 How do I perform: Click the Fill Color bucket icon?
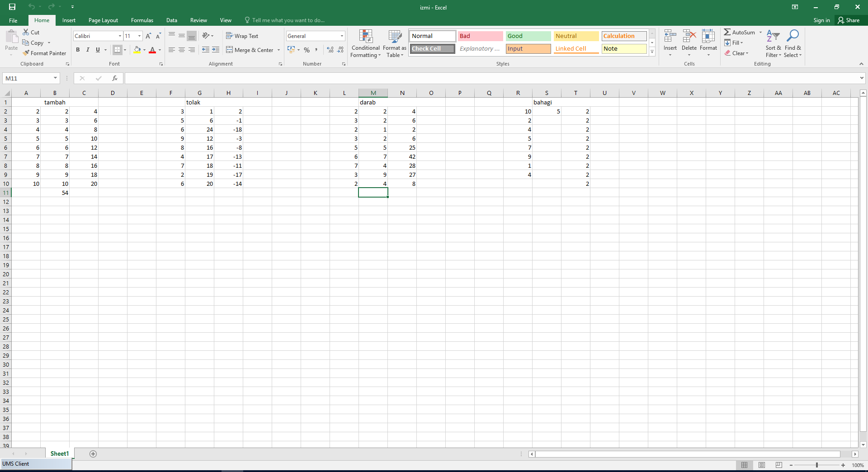(x=137, y=50)
